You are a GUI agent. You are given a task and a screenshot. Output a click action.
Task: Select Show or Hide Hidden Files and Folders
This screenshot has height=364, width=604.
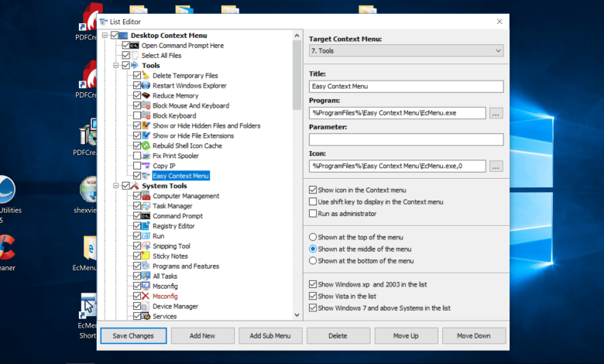pyautogui.click(x=207, y=125)
